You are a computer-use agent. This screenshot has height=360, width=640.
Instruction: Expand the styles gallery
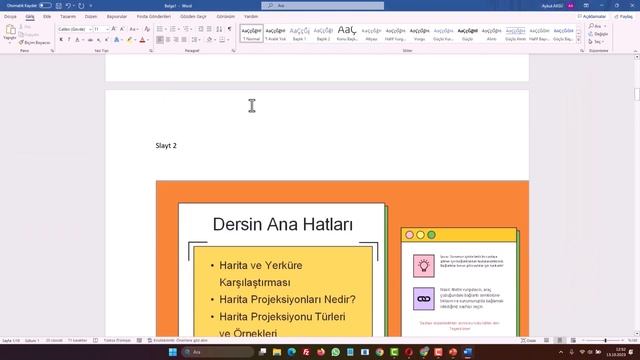coord(578,40)
